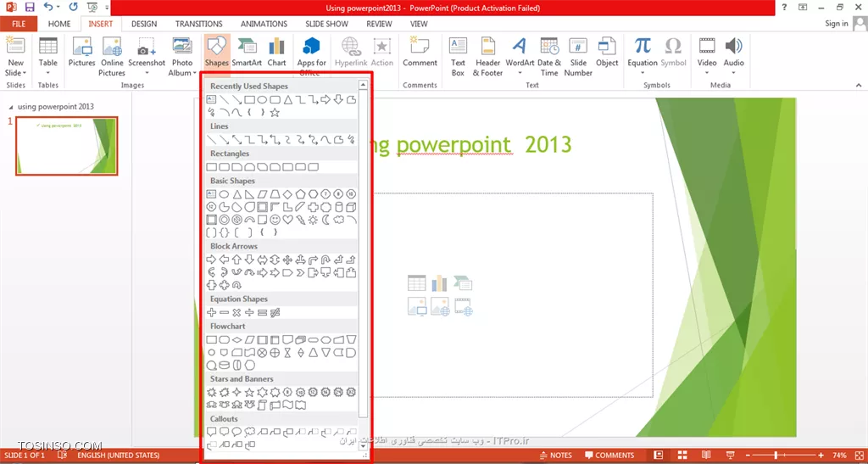Open the Undo history dropdown arrow
This screenshot has width=868, height=464.
coord(59,7)
